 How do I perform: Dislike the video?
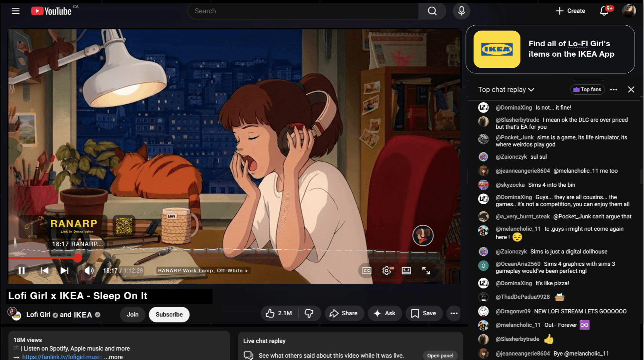coord(309,313)
